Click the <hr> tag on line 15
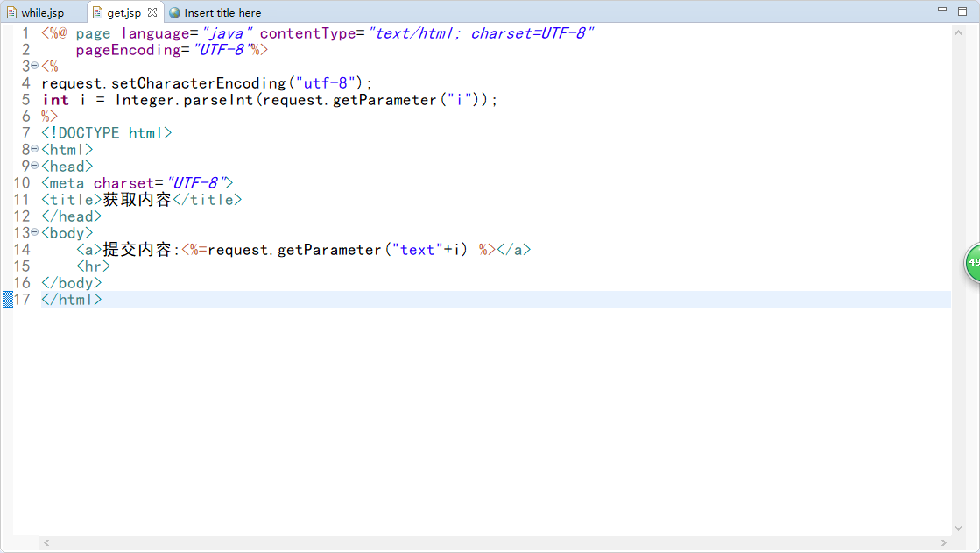 93,266
